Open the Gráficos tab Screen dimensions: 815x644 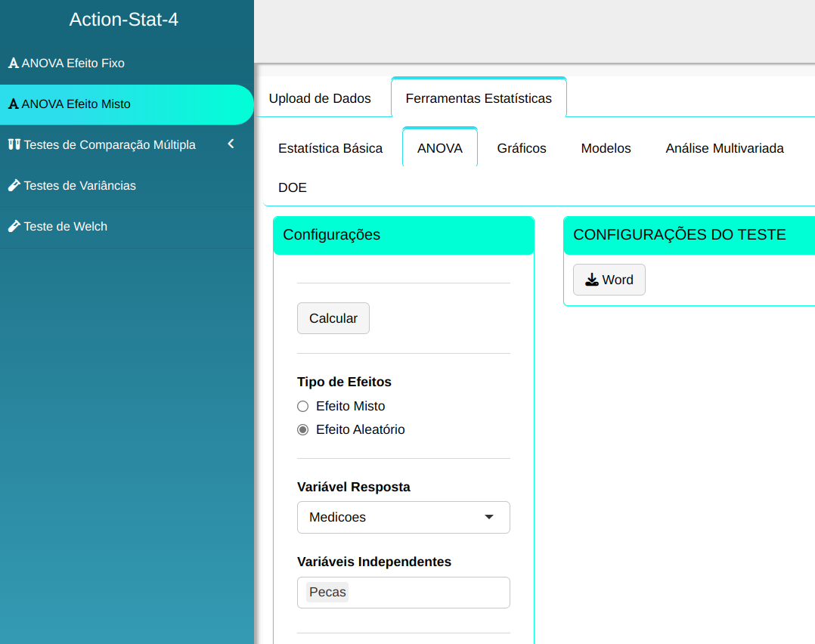tap(522, 149)
